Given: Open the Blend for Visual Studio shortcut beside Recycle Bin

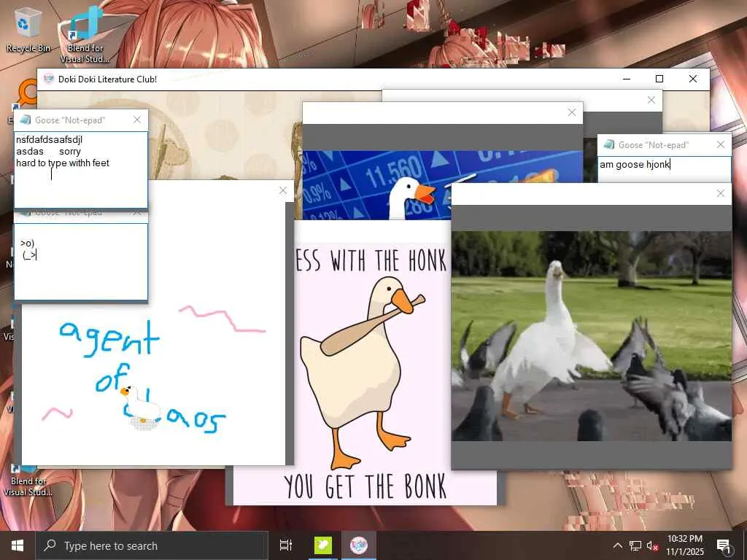Looking at the screenshot, I should pos(85,34).
